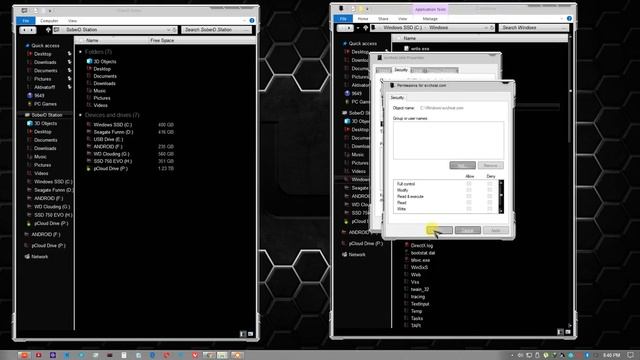Expand the ribbon chevron in Windows folder window

point(562,18)
